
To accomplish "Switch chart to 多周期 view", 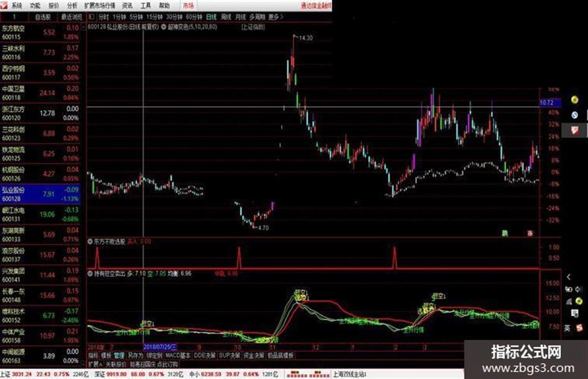I will coord(257,17).
